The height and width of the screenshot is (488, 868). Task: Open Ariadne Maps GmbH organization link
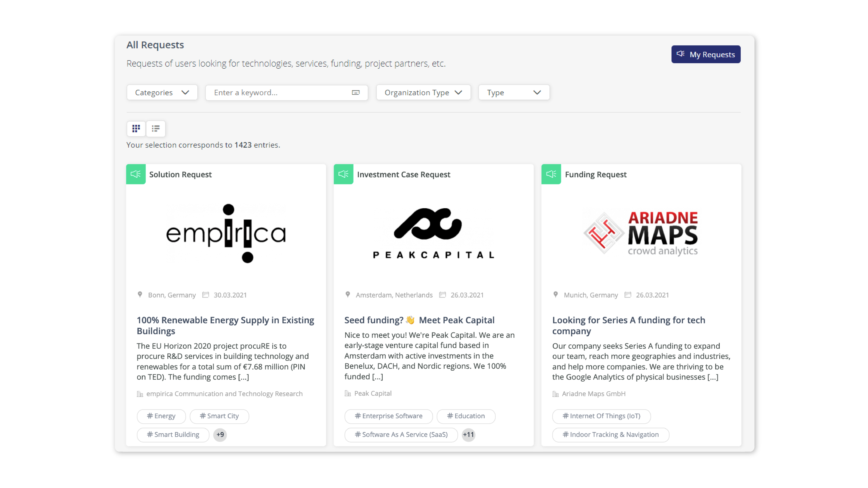(594, 394)
